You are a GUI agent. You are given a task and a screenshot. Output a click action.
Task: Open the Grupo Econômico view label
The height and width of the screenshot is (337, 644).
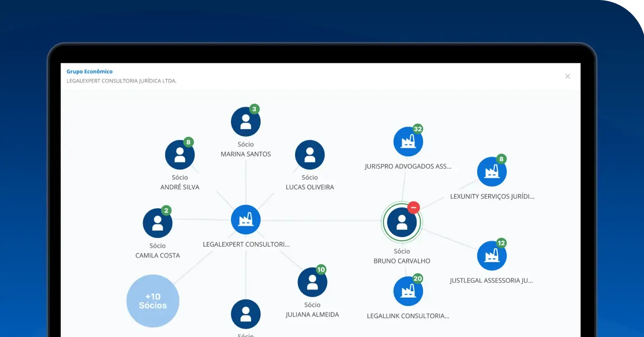[89, 71]
